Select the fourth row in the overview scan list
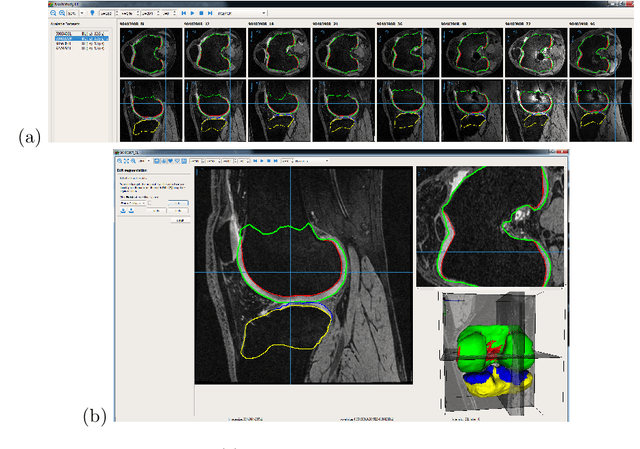Image resolution: width=640 pixels, height=449 pixels. [82, 48]
